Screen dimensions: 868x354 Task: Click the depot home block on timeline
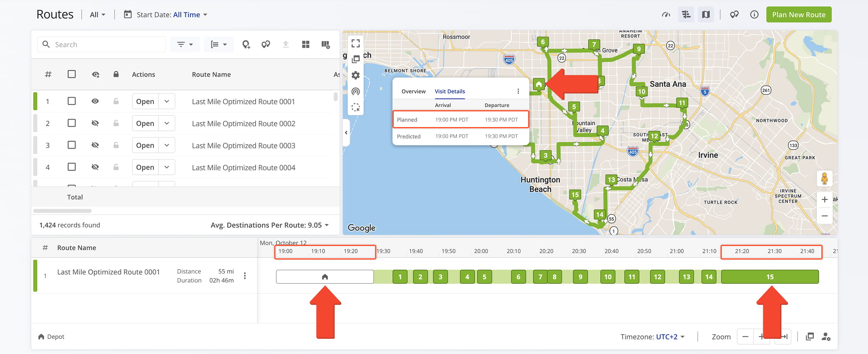(325, 277)
